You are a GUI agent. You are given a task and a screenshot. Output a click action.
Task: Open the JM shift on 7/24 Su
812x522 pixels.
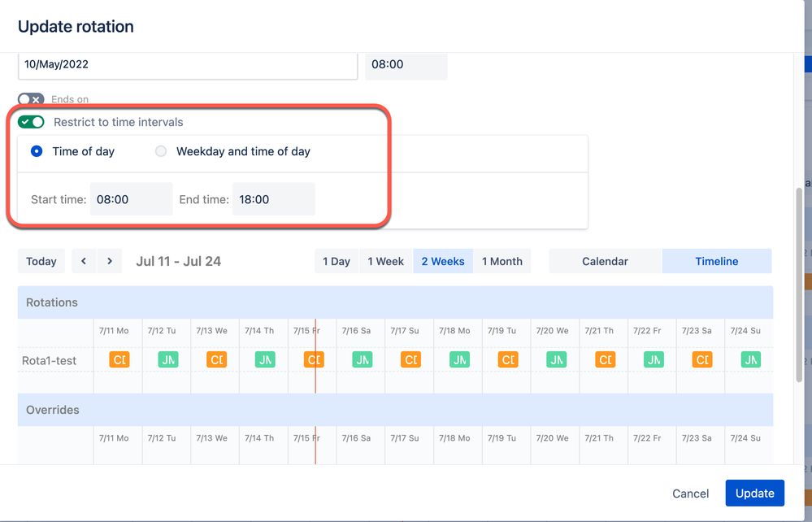(751, 359)
